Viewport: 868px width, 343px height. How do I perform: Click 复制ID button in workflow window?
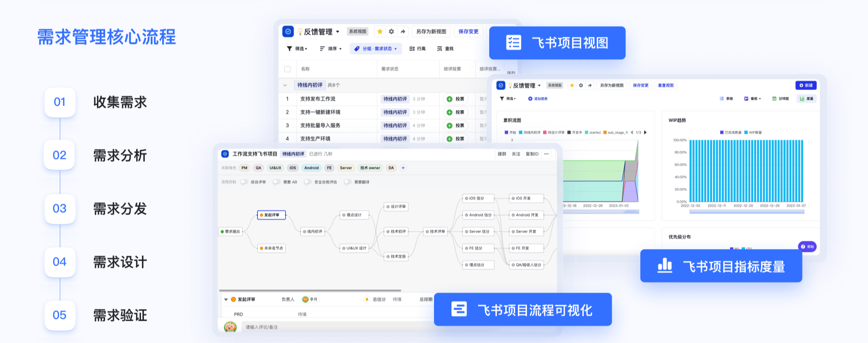click(x=532, y=154)
